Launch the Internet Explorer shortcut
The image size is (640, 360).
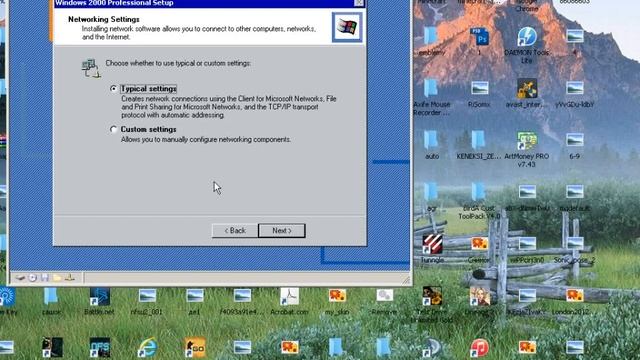(x=147, y=348)
